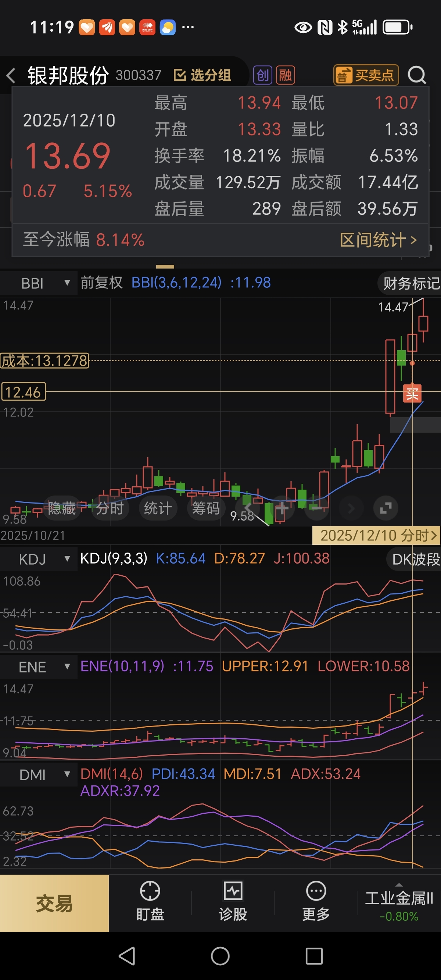Open the search magnifier icon
The width and height of the screenshot is (441, 980).
tap(417, 75)
